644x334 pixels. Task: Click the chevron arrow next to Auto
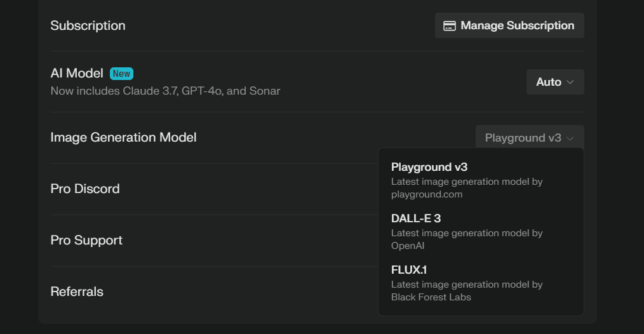pos(570,82)
